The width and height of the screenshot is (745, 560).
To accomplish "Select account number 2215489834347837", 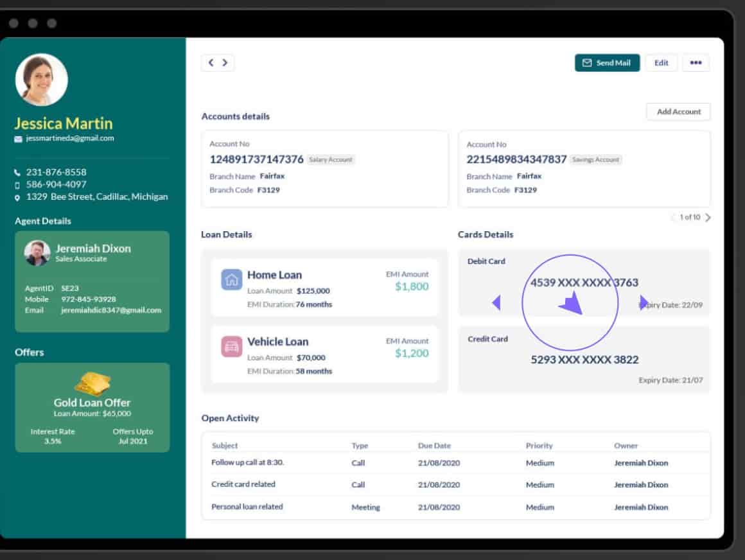I will pos(516,159).
